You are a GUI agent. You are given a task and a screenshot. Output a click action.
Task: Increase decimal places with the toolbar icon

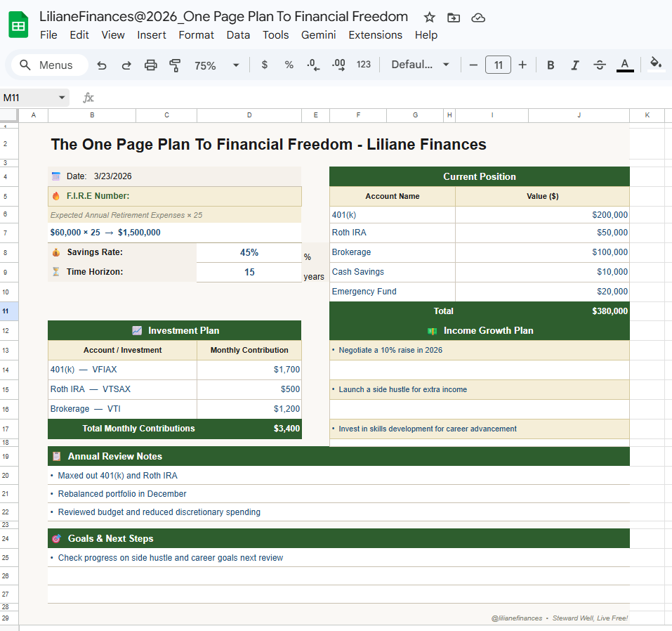pos(338,65)
